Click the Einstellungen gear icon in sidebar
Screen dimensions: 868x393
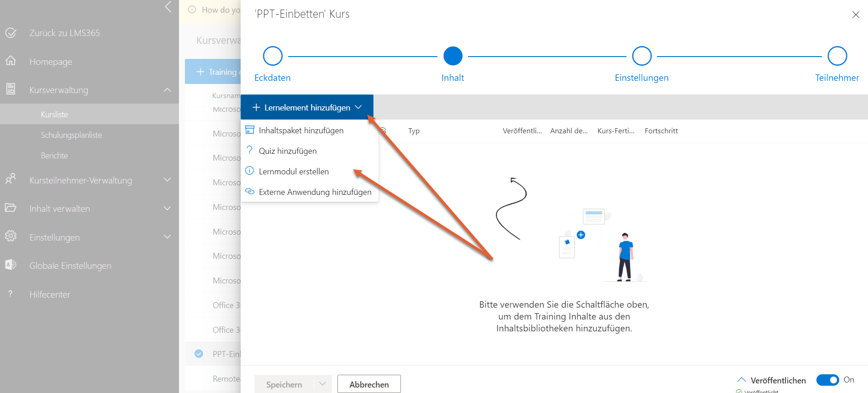pyautogui.click(x=11, y=236)
